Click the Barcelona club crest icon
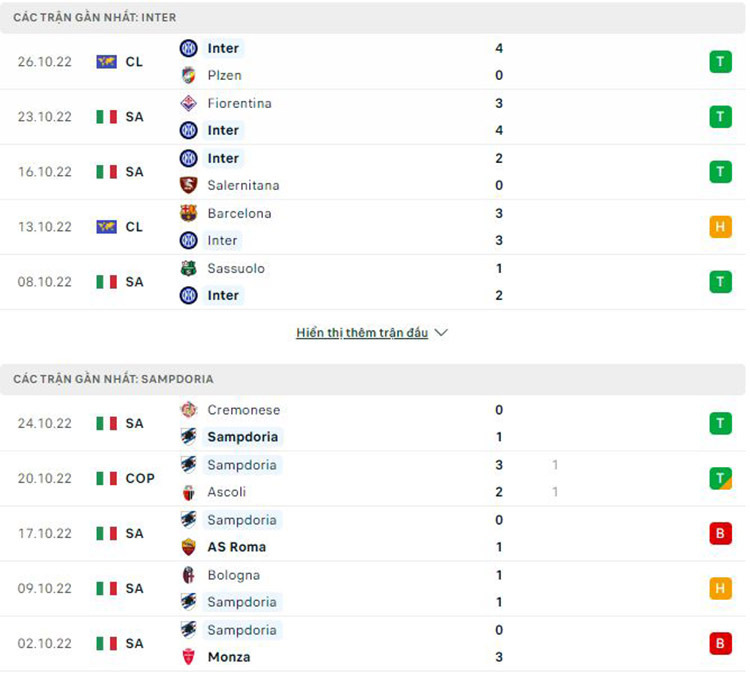This screenshot has width=750, height=675. tap(188, 213)
